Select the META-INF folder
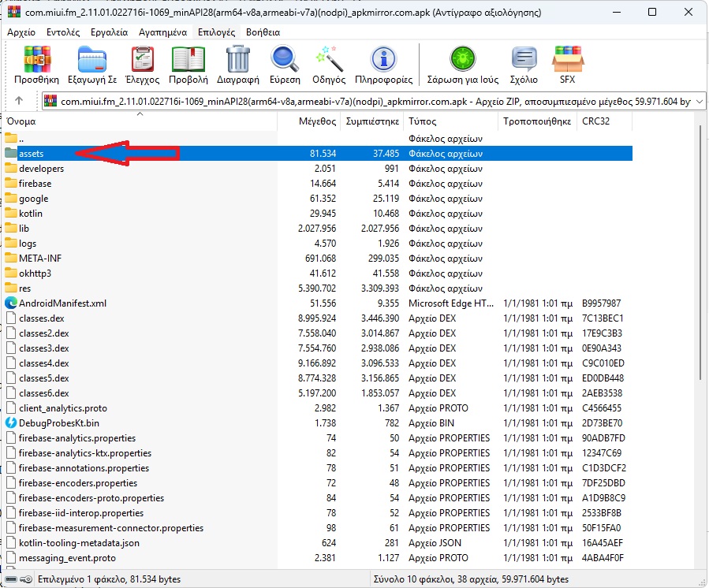 coord(39,259)
